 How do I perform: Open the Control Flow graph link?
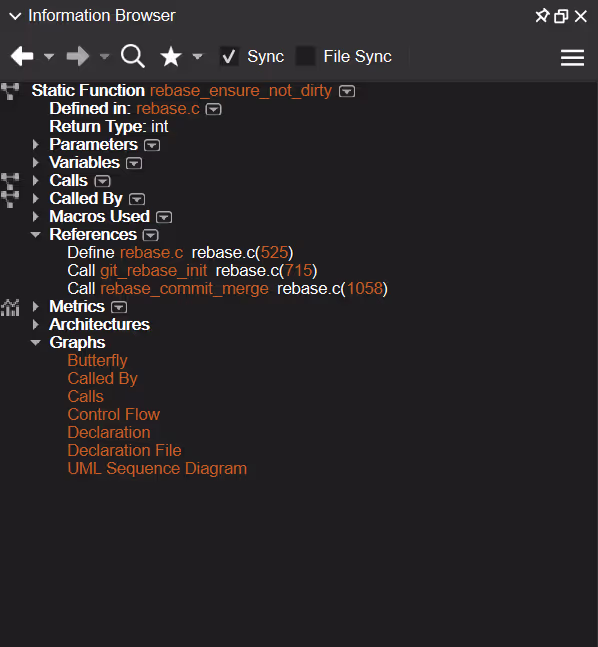[113, 414]
